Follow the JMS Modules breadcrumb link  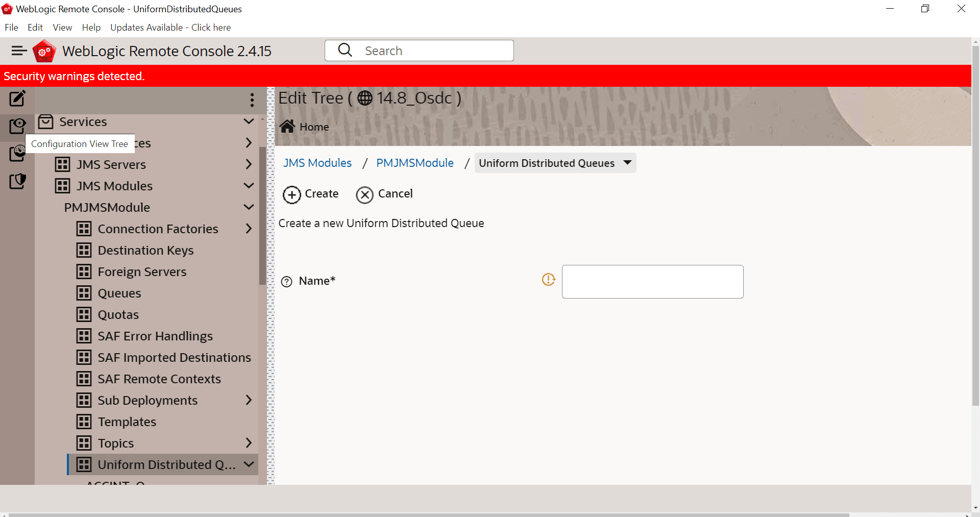pos(317,163)
